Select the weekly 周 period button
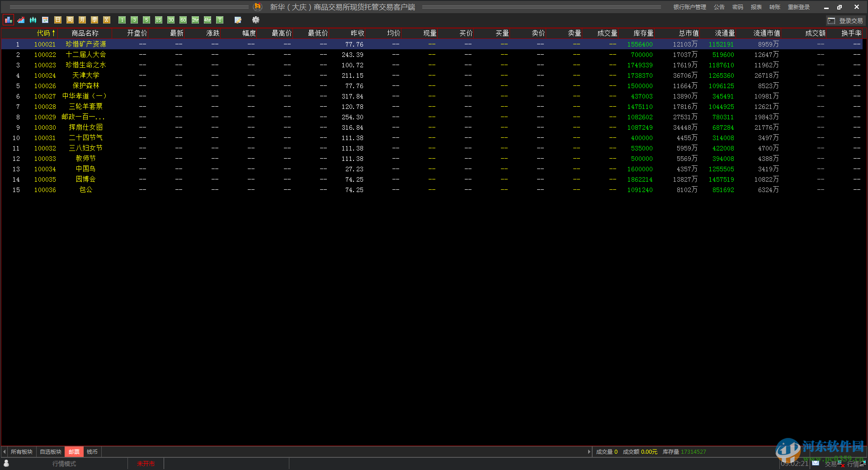This screenshot has width=868, height=470. click(x=70, y=20)
